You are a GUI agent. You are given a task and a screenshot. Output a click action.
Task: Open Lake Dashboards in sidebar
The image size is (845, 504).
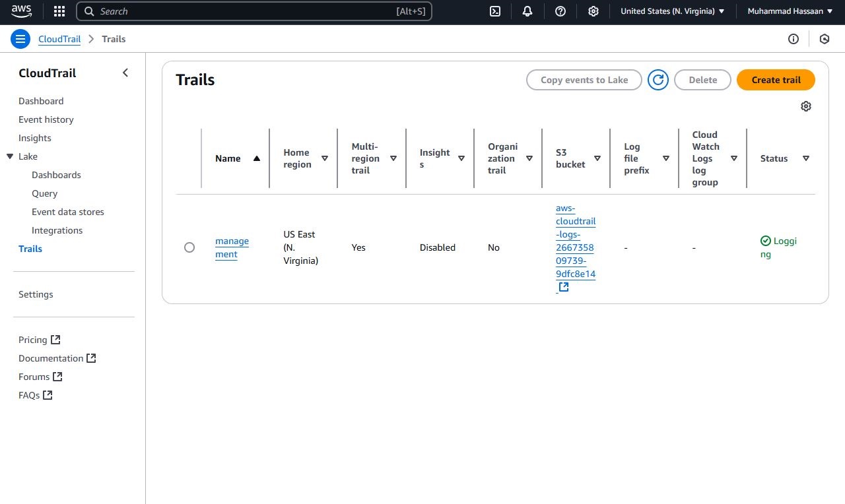tap(56, 175)
